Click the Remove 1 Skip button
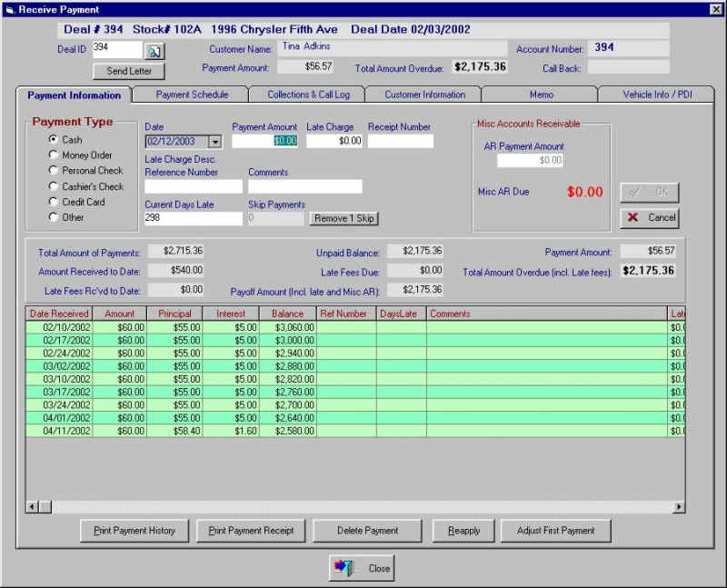Image resolution: width=727 pixels, height=588 pixels. (x=344, y=219)
